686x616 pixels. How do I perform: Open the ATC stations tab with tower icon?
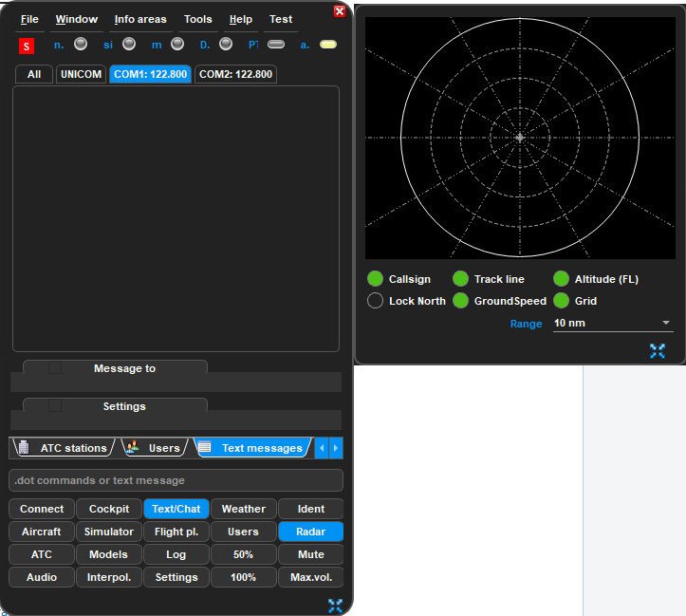63,448
